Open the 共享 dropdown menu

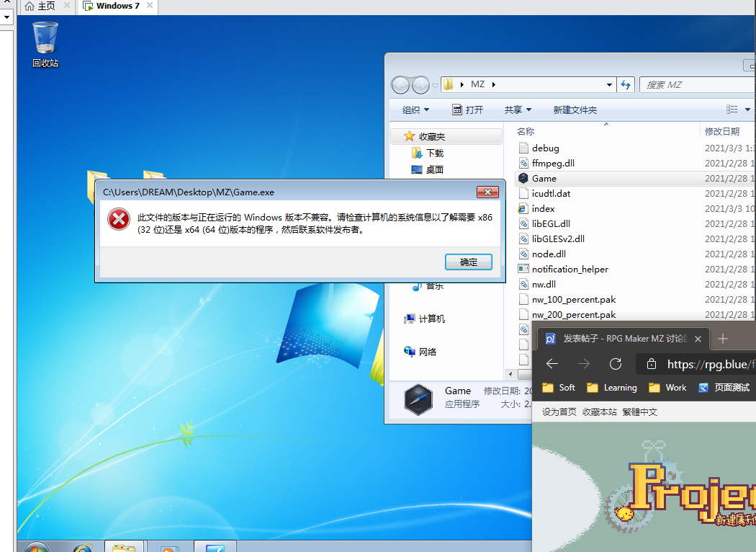(518, 110)
